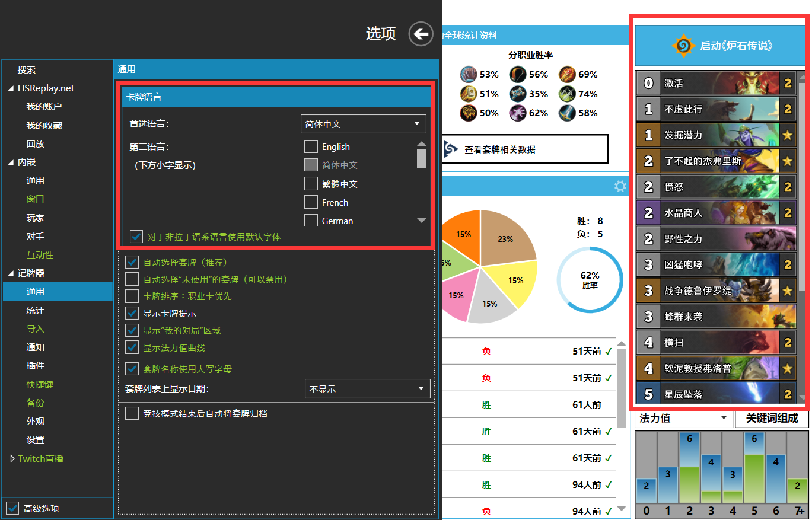Open 搜索 in the options sidebar

pyautogui.click(x=27, y=69)
